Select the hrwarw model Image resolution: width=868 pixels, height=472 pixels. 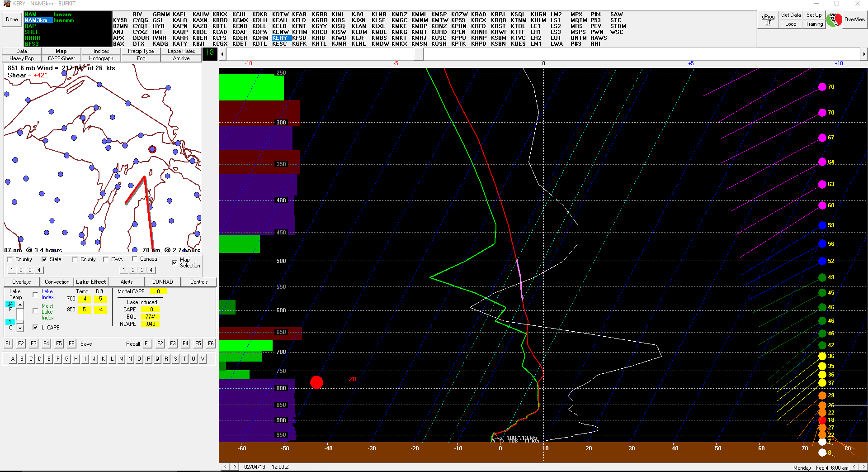click(63, 14)
